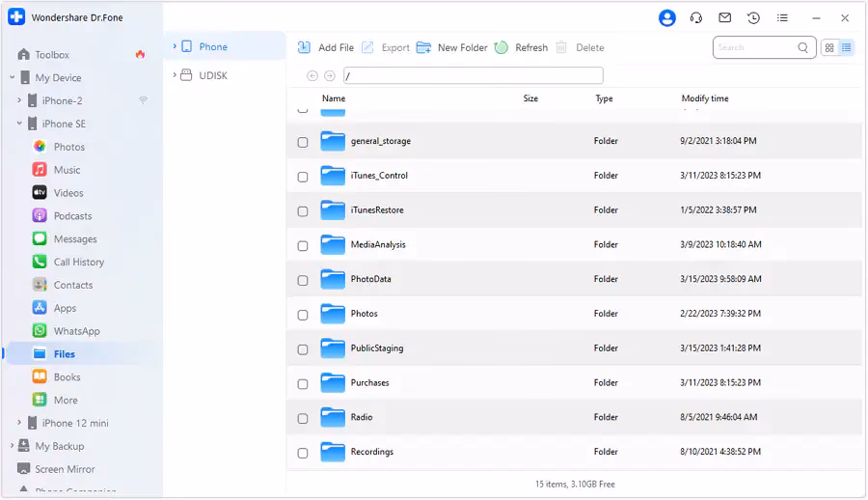
Task: Select UDISK storage
Action: pyautogui.click(x=213, y=75)
